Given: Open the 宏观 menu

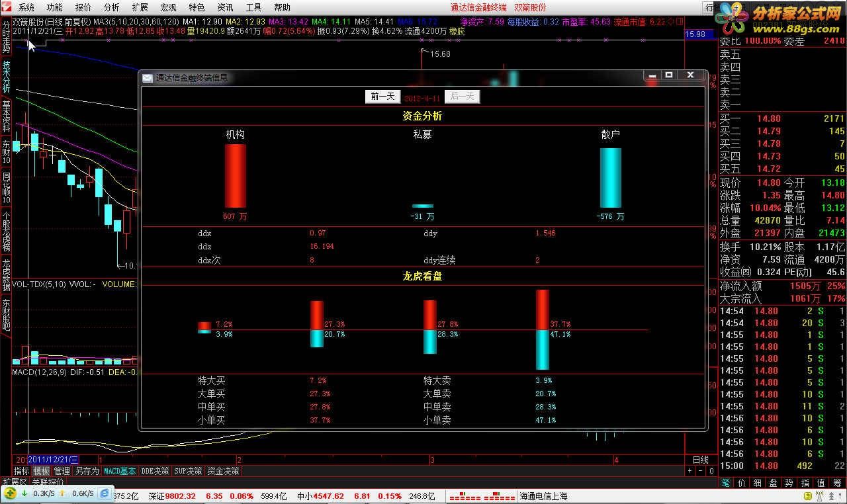Looking at the screenshot, I should click(168, 7).
